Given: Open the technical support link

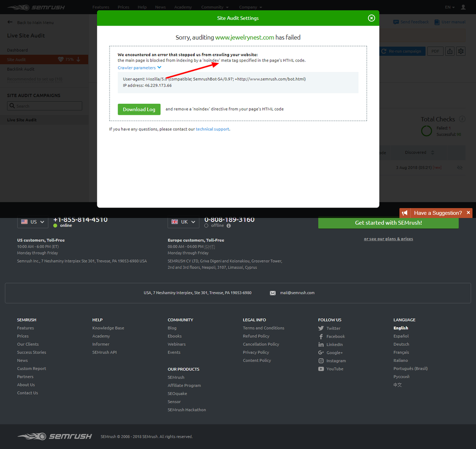Looking at the screenshot, I should (213, 129).
